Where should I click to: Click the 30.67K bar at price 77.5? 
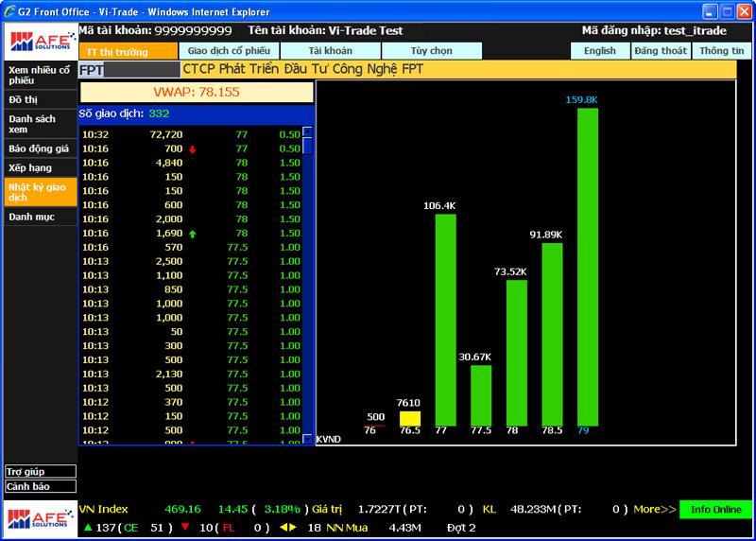coord(481,395)
